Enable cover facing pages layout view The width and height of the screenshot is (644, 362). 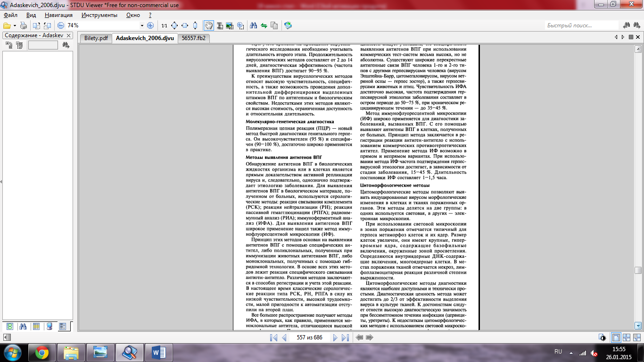click(x=637, y=337)
